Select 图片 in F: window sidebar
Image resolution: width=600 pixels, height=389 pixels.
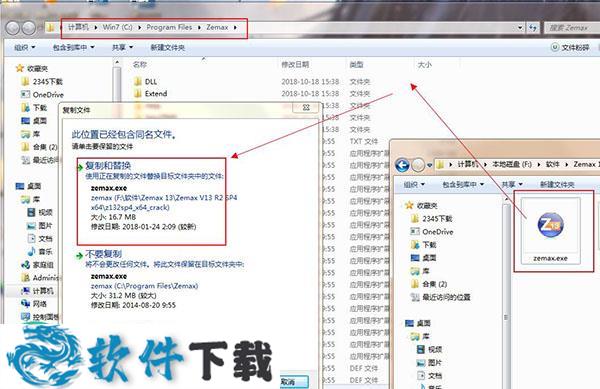429,362
